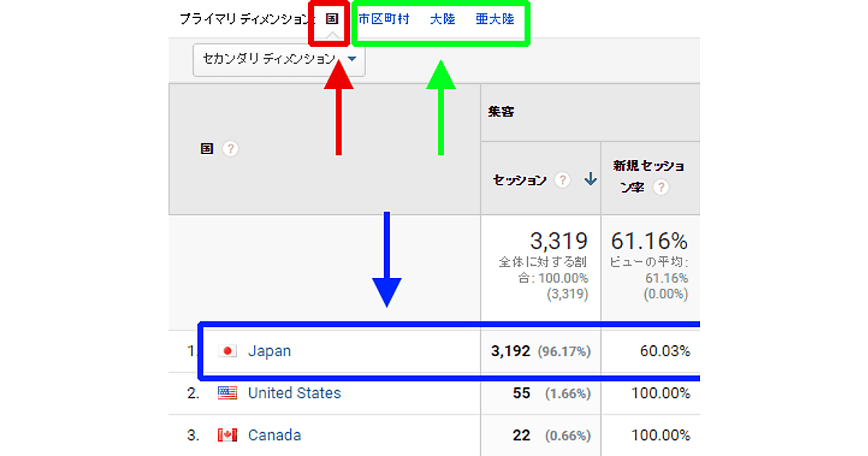Open help icon beside 新規セッション率 header
Viewport: 868px width, 456px height.
(660, 187)
